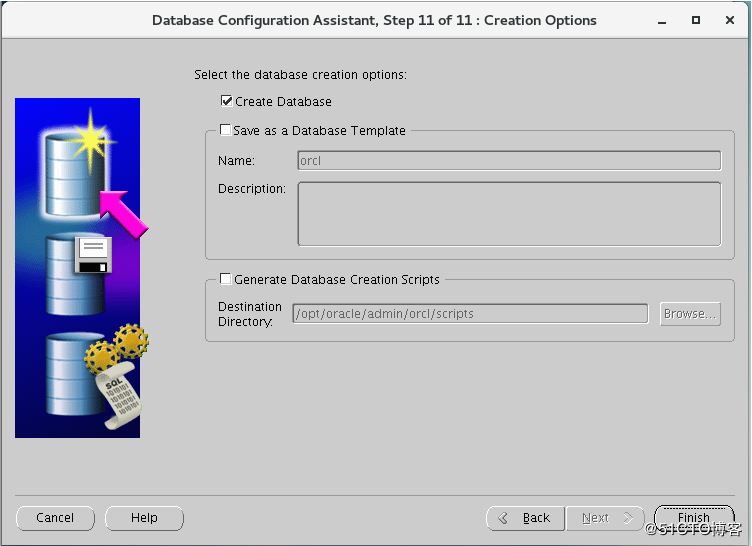Click the left arrow icon on Back

(503, 518)
